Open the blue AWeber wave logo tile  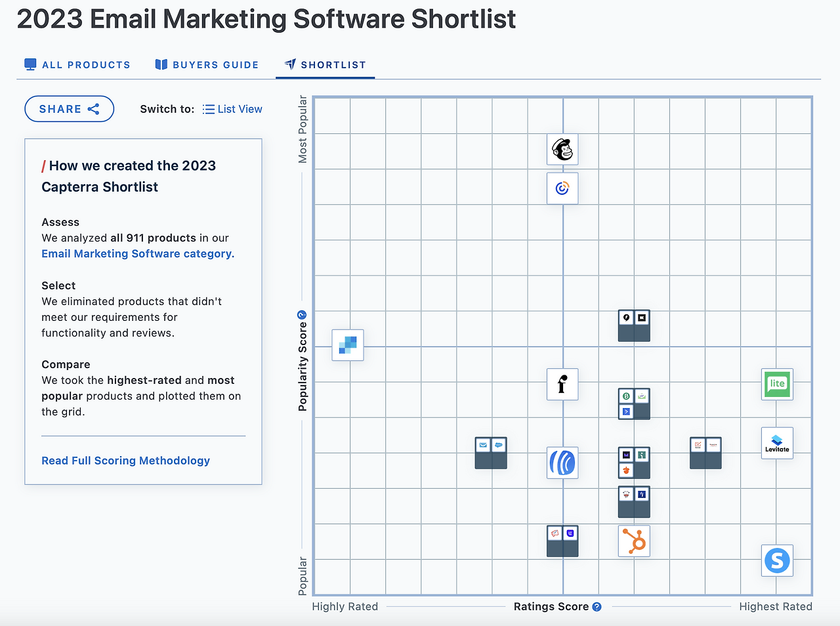click(562, 463)
